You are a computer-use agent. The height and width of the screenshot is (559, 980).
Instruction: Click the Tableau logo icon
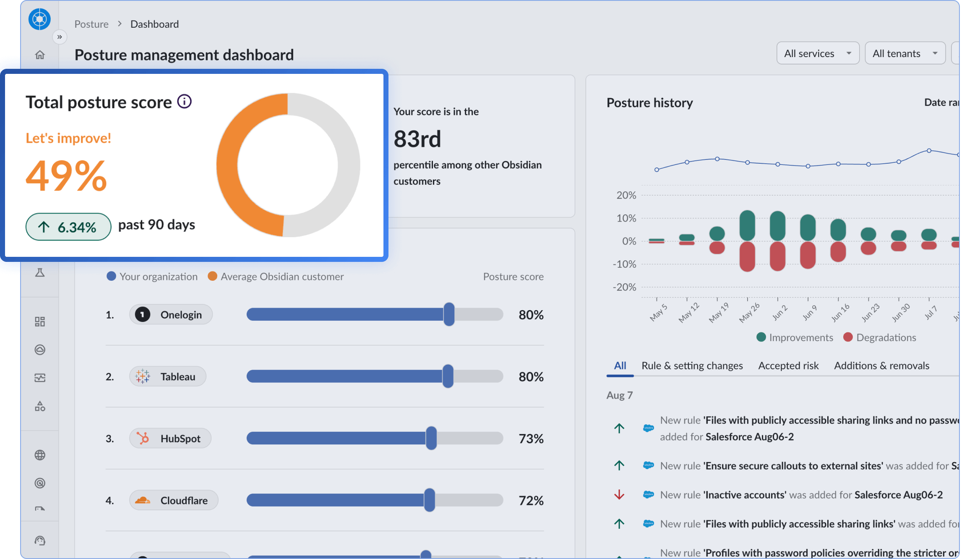click(142, 376)
